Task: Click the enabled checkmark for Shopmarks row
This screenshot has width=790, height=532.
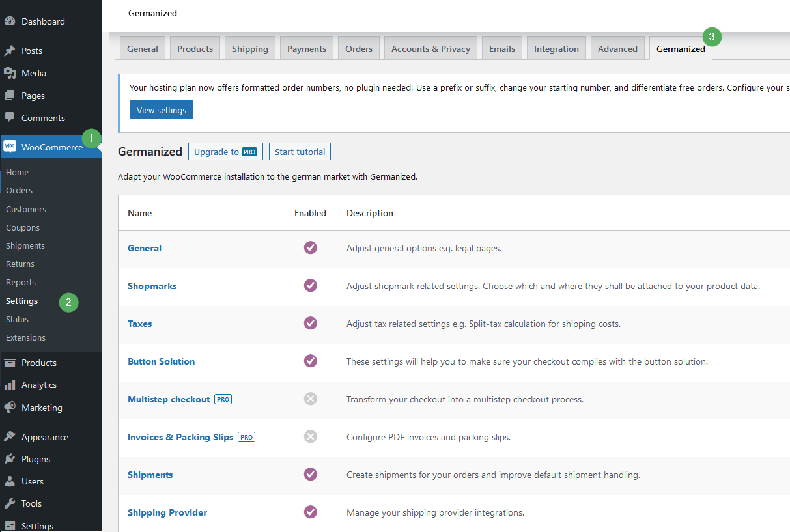Action: 311,286
